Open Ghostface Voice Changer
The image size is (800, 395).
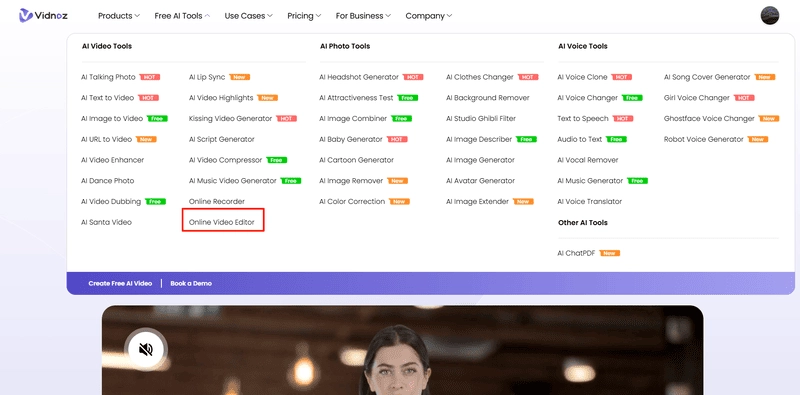click(709, 118)
